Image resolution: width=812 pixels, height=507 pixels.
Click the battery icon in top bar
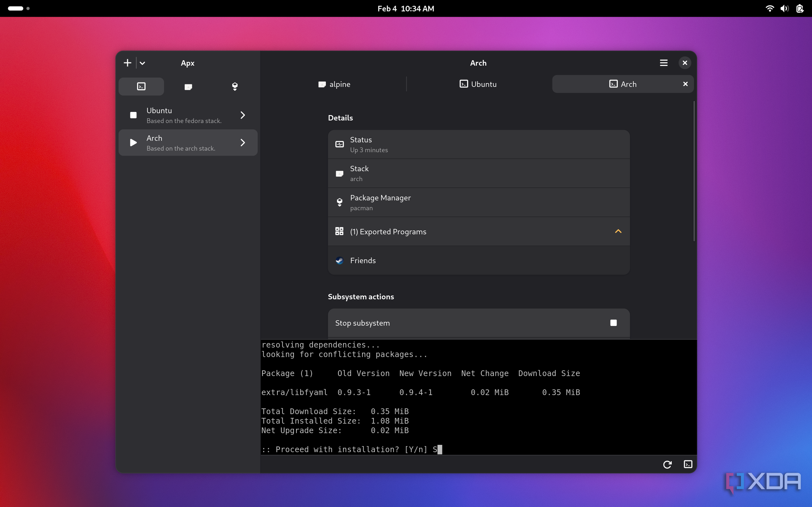tap(800, 8)
